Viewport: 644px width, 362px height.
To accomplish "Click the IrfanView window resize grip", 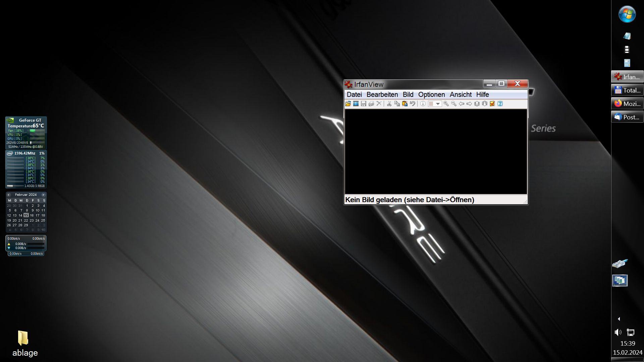I will (525, 201).
